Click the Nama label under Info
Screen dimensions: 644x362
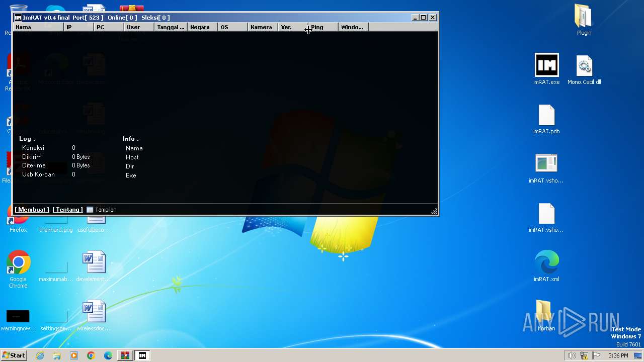[x=134, y=148]
